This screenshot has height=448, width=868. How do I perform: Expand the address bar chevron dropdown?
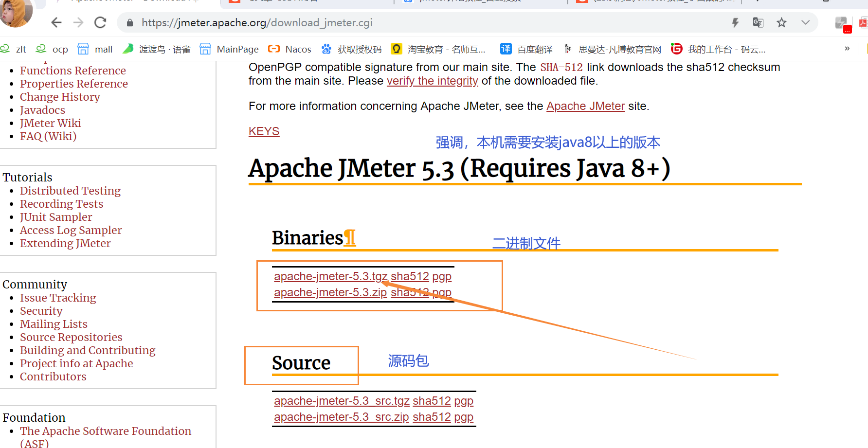pos(805,22)
